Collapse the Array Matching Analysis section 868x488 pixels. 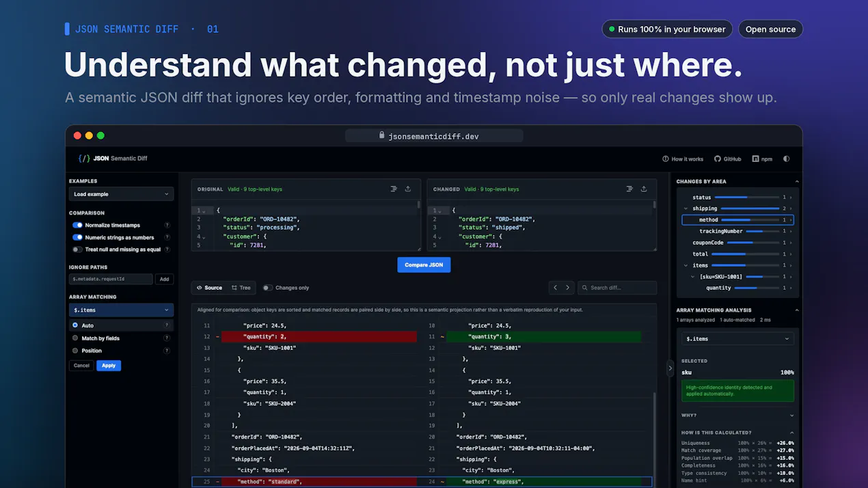796,310
